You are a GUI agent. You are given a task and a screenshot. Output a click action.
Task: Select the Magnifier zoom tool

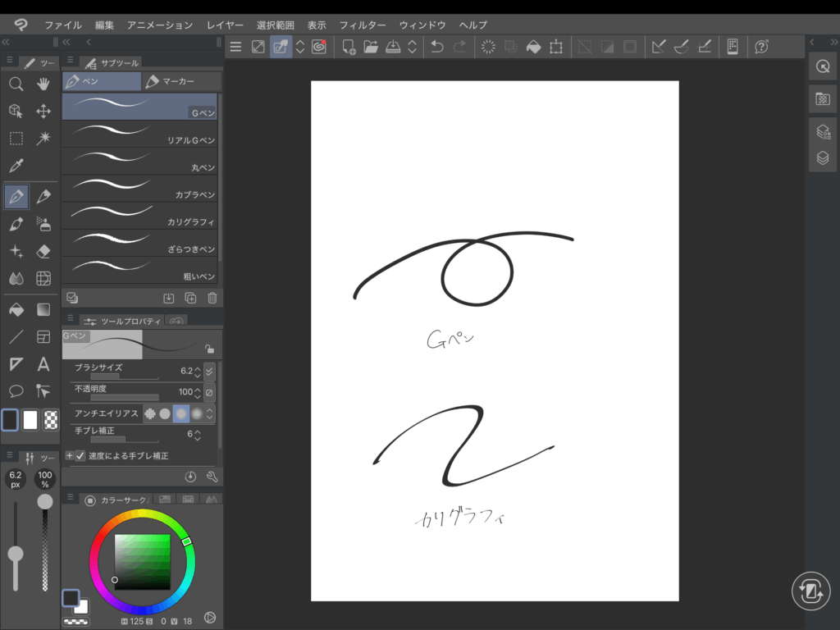tap(16, 84)
